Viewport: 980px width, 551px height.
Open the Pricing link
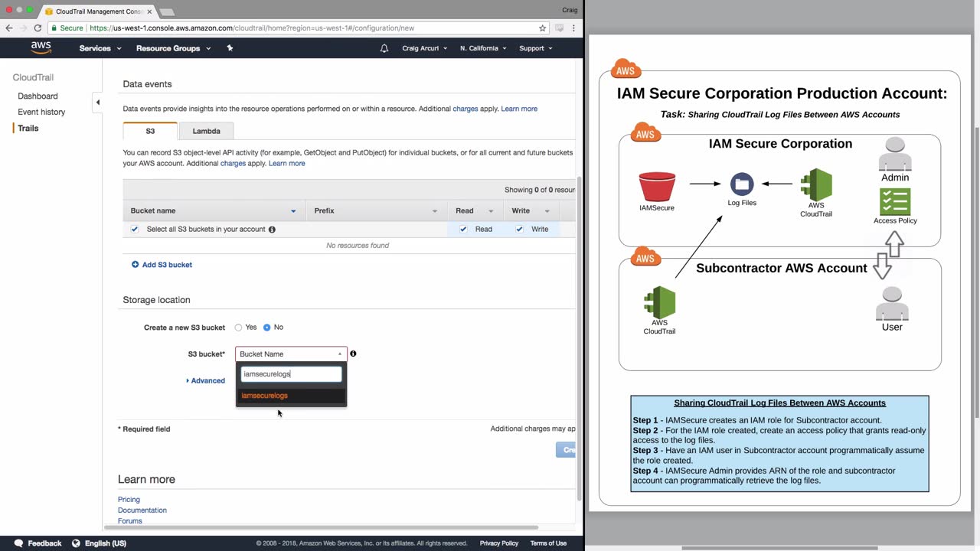click(129, 500)
